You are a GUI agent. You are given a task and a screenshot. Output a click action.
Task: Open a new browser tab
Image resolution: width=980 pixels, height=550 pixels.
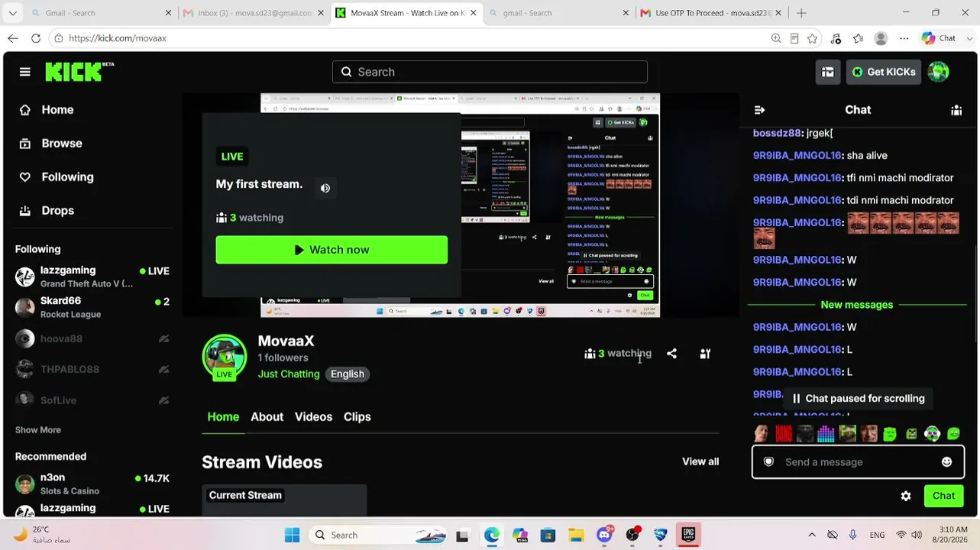(x=801, y=13)
